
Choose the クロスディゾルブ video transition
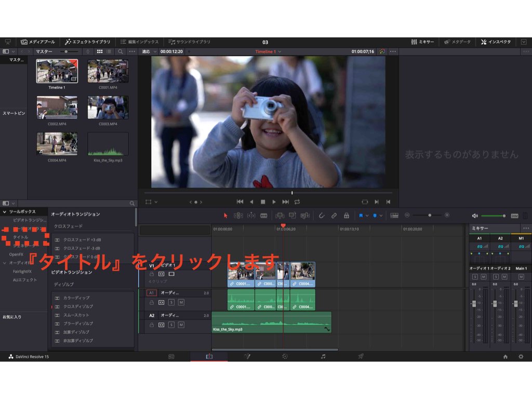tap(78, 306)
